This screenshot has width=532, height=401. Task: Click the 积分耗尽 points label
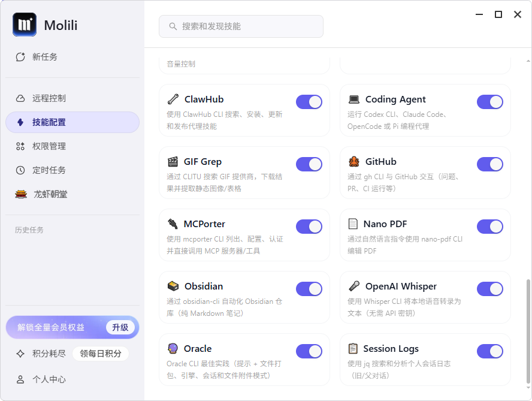(x=49, y=354)
